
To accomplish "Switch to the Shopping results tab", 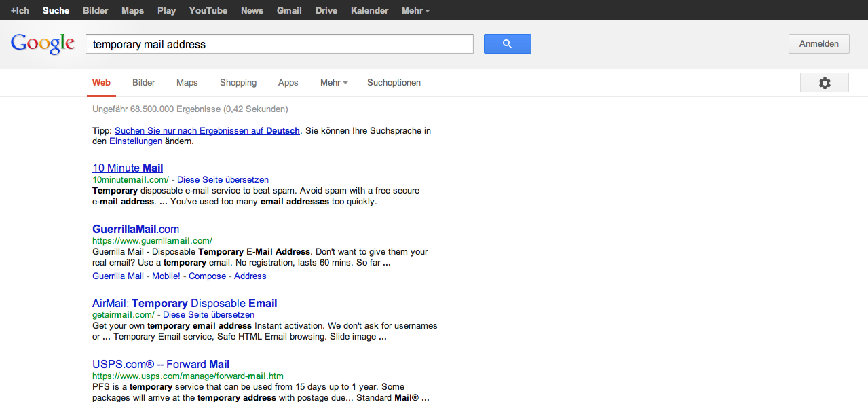I will pos(238,83).
